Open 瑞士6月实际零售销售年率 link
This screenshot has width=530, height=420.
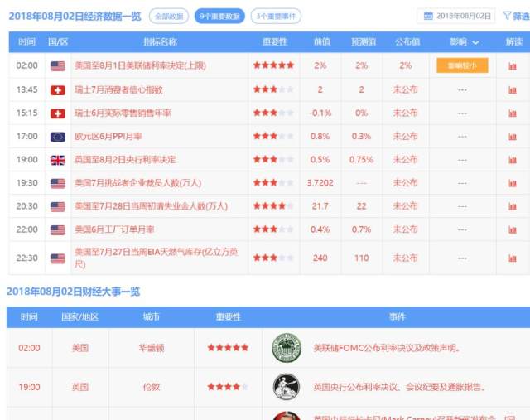(123, 113)
